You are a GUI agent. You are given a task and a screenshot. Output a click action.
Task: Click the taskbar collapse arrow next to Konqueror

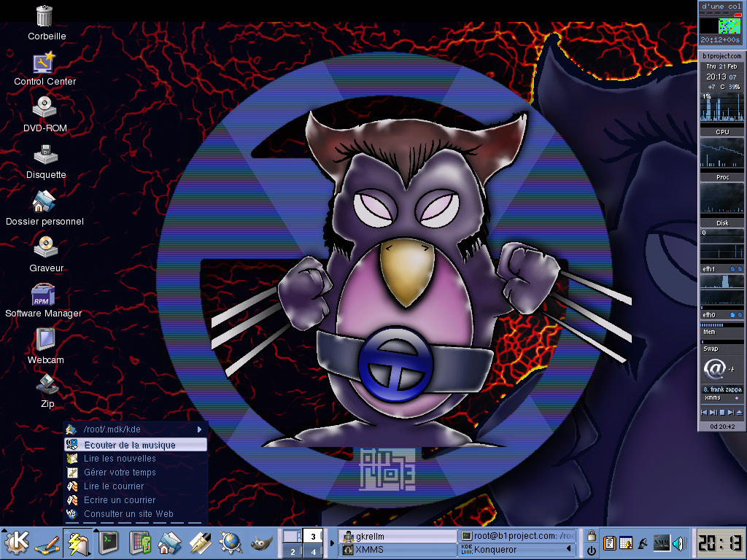568,549
